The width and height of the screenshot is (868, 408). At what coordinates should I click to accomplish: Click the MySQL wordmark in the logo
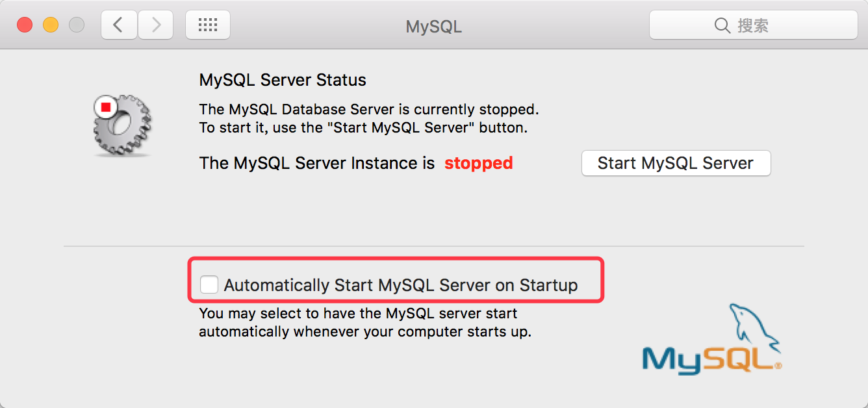(708, 359)
